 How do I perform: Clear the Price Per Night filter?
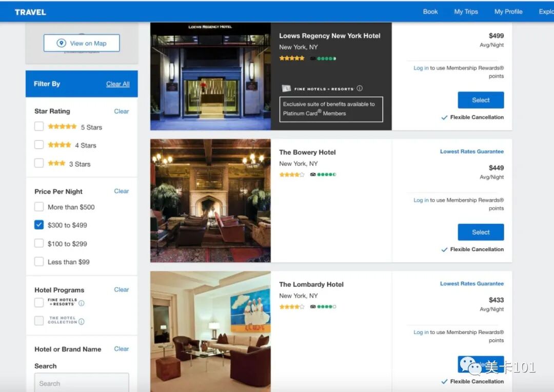(x=122, y=191)
